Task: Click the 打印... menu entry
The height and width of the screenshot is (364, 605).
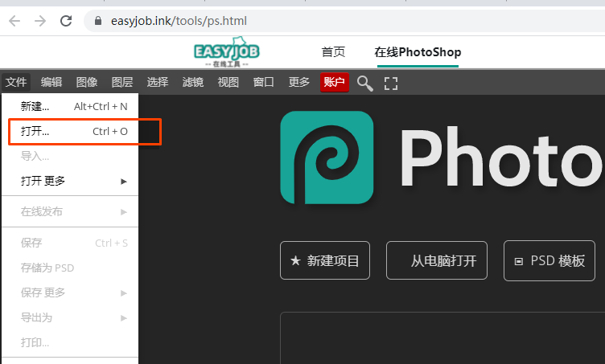Action: (70, 342)
